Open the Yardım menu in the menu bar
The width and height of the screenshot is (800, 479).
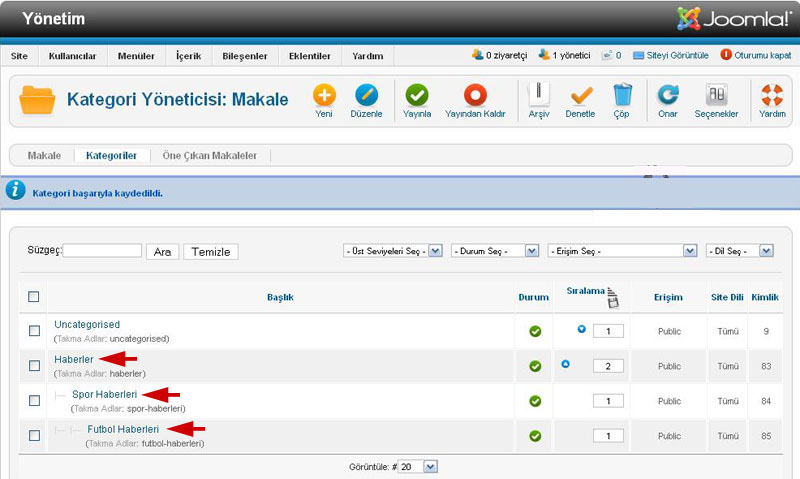[368, 56]
